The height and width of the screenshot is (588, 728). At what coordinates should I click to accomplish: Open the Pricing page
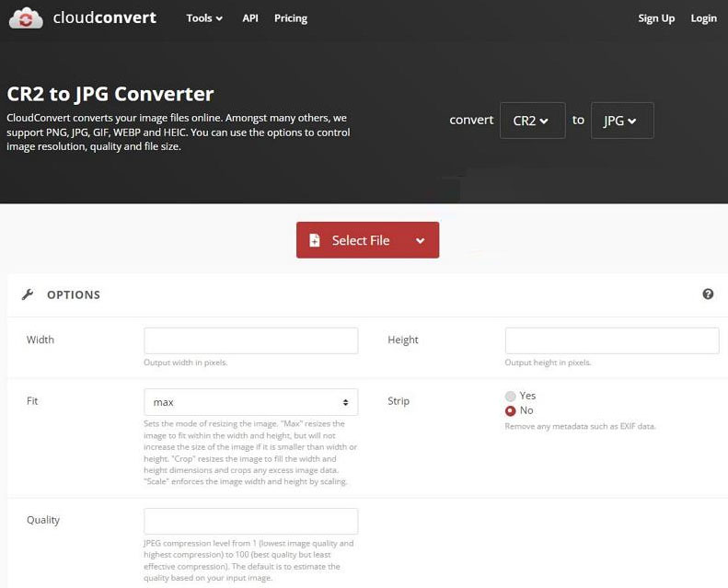291,18
